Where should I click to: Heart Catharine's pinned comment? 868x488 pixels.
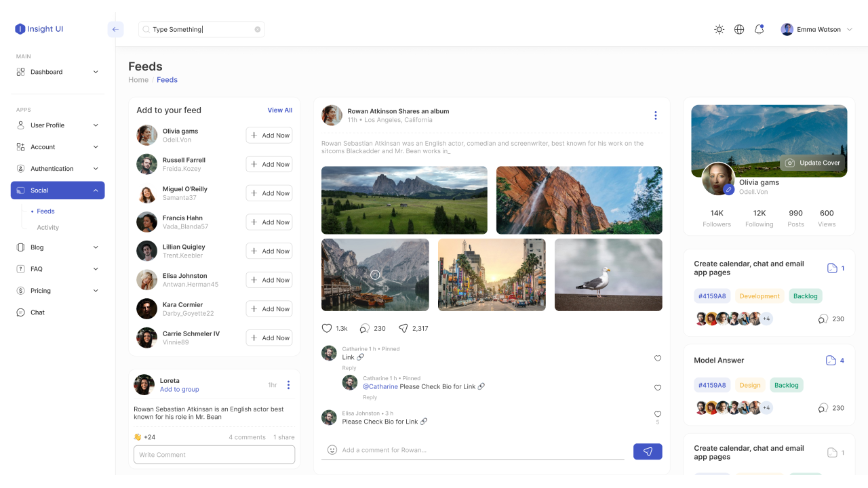(x=657, y=359)
